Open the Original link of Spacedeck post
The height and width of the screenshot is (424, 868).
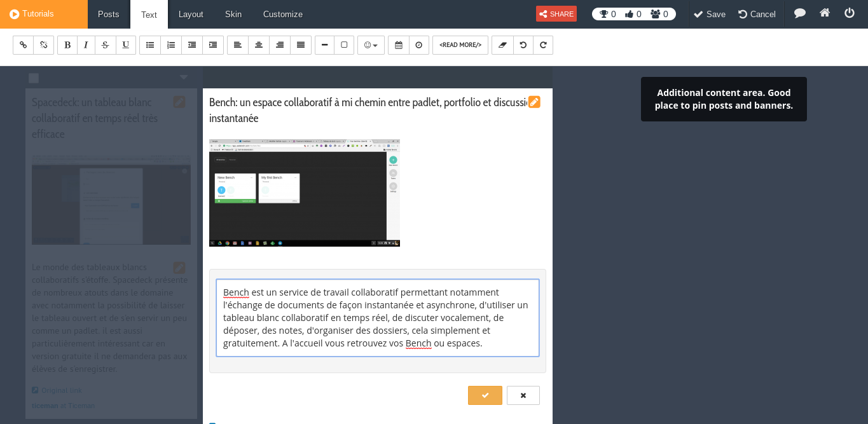click(62, 390)
